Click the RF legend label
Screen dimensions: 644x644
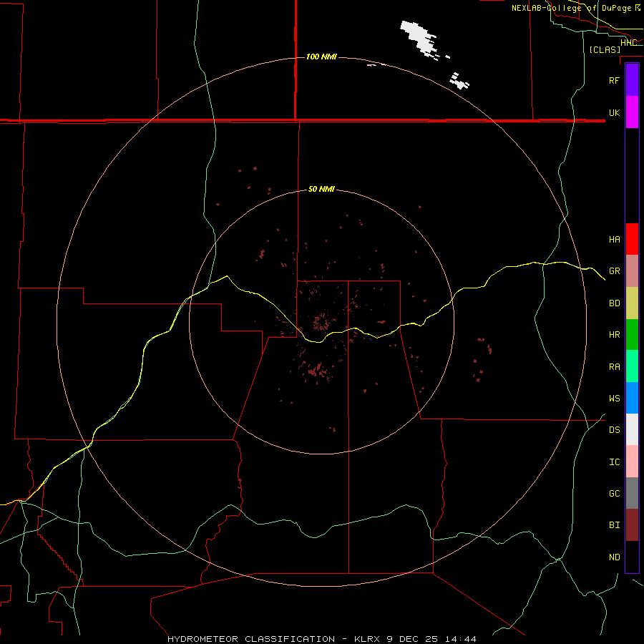614,80
